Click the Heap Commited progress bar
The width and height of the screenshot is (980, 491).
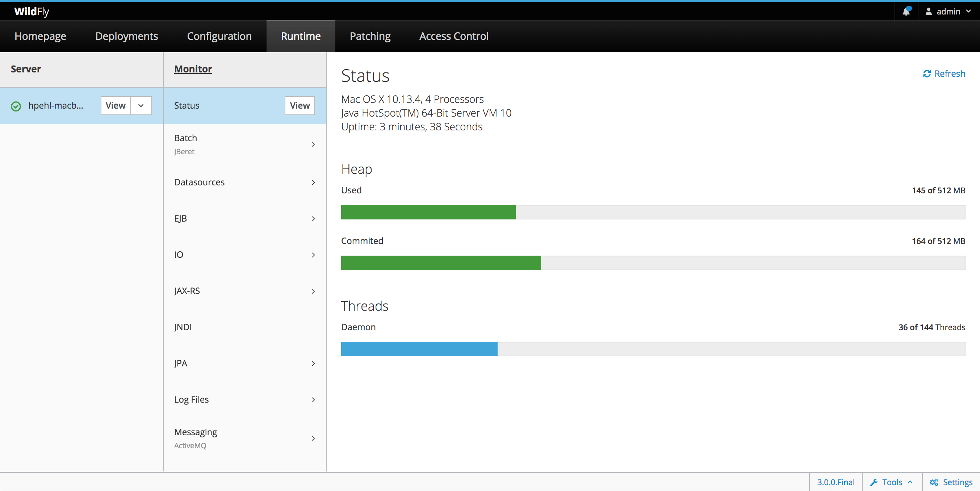click(653, 263)
